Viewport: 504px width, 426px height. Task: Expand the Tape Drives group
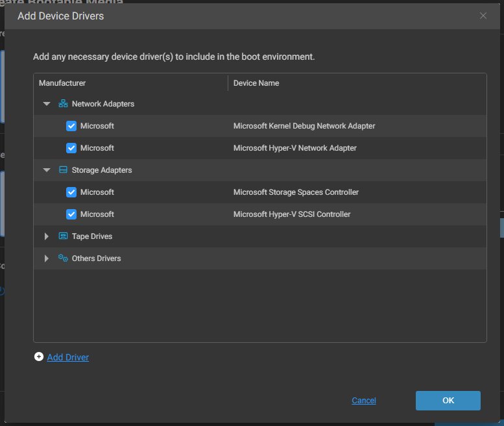(x=47, y=236)
